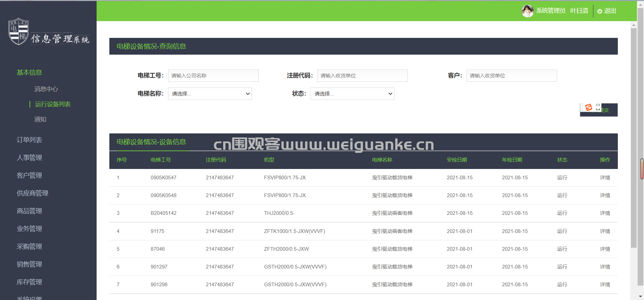This screenshot has width=644, height=300.
Task: Open 通知 in sidebar
Action: coord(40,119)
